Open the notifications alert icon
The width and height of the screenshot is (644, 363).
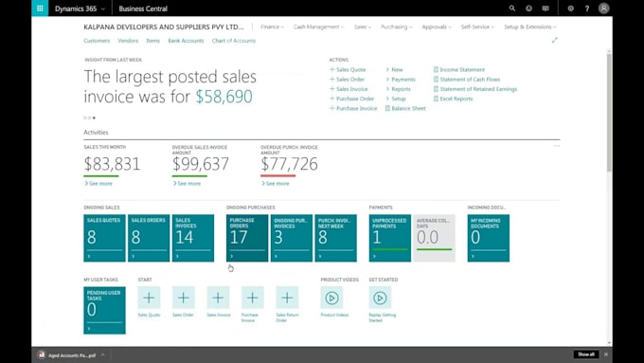click(x=528, y=9)
